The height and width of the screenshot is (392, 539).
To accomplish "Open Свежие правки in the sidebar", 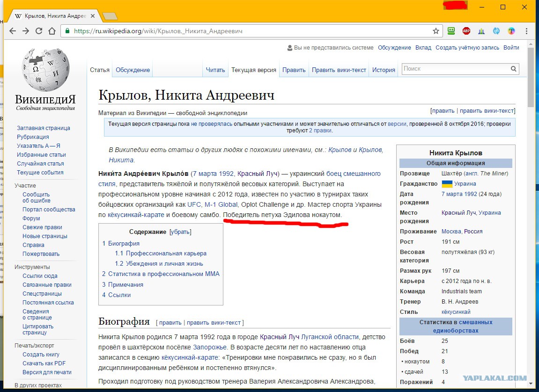I will coord(42,227).
